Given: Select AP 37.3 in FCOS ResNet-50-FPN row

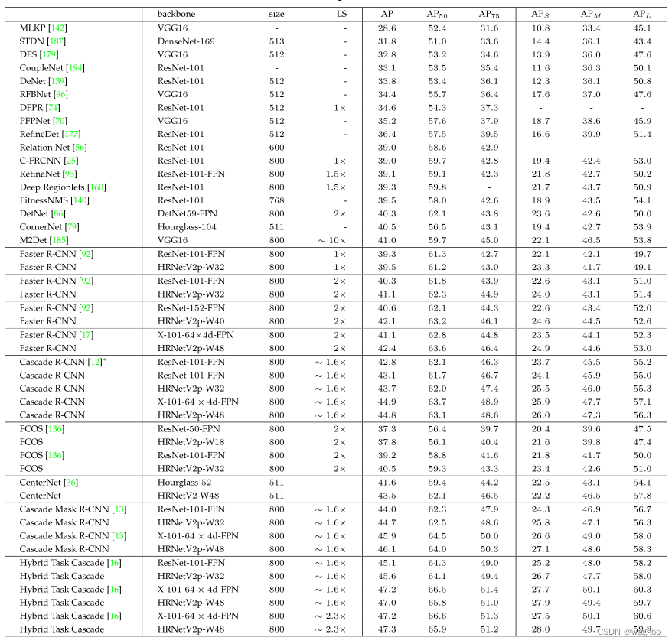Looking at the screenshot, I should coord(387,429).
